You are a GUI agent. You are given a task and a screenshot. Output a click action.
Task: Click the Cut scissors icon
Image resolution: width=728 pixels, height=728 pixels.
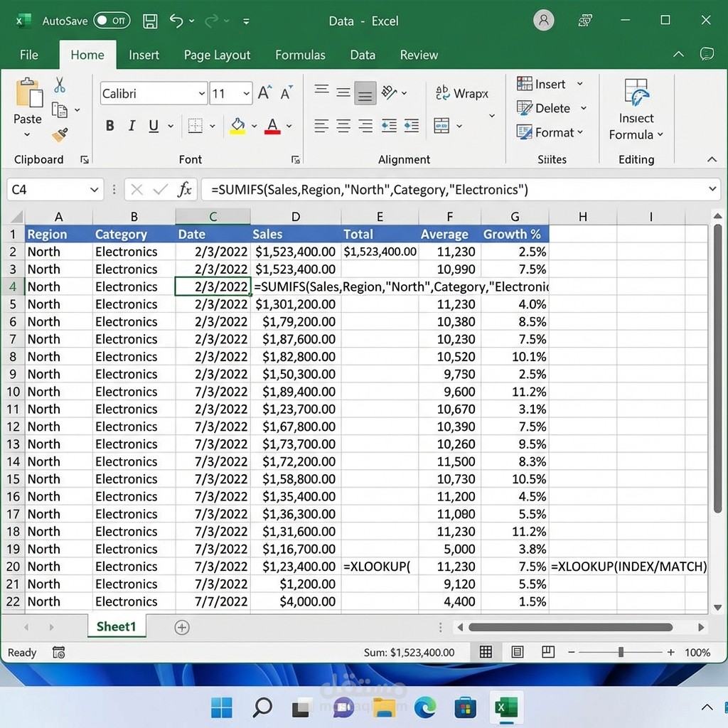60,85
